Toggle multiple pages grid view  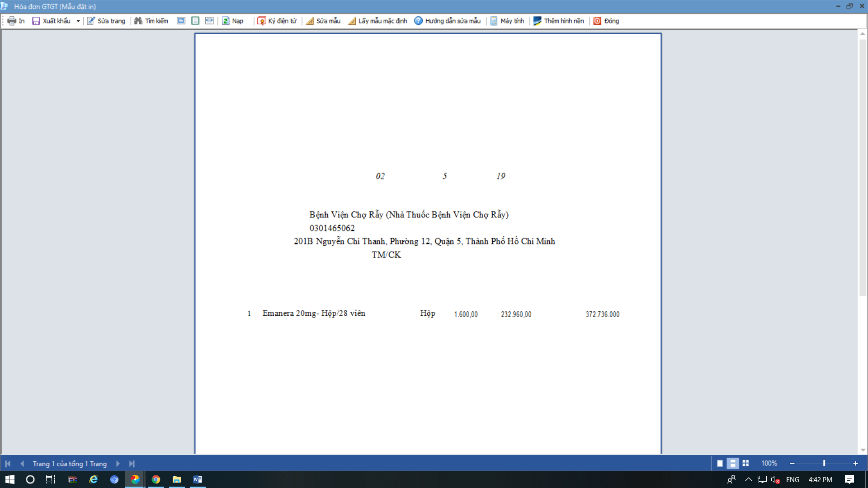click(745, 463)
